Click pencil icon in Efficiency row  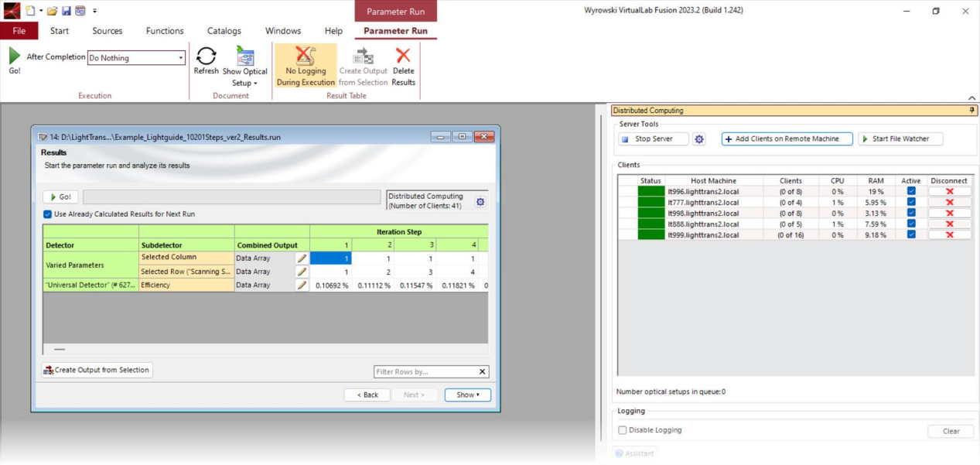[x=302, y=285]
